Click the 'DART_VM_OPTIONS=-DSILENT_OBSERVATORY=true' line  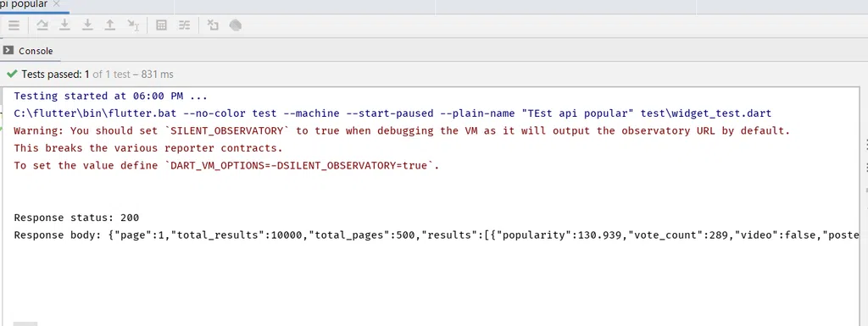pyautogui.click(x=226, y=165)
